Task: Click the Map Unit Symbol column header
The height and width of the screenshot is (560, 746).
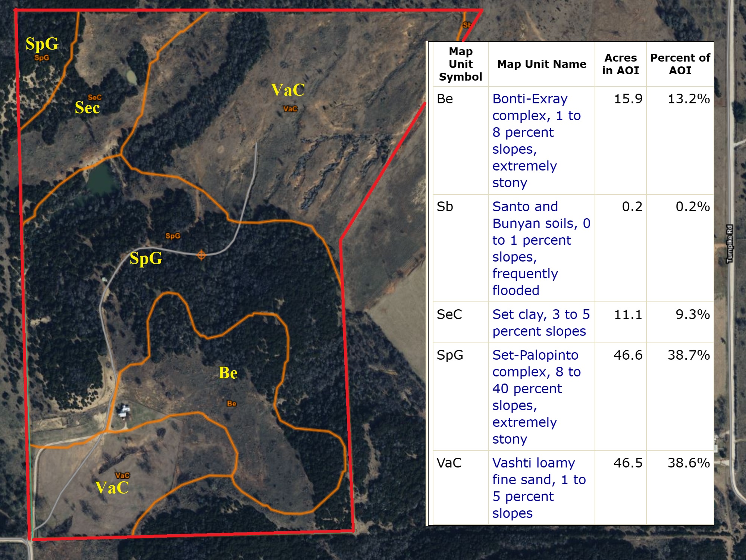Action: pos(460,64)
